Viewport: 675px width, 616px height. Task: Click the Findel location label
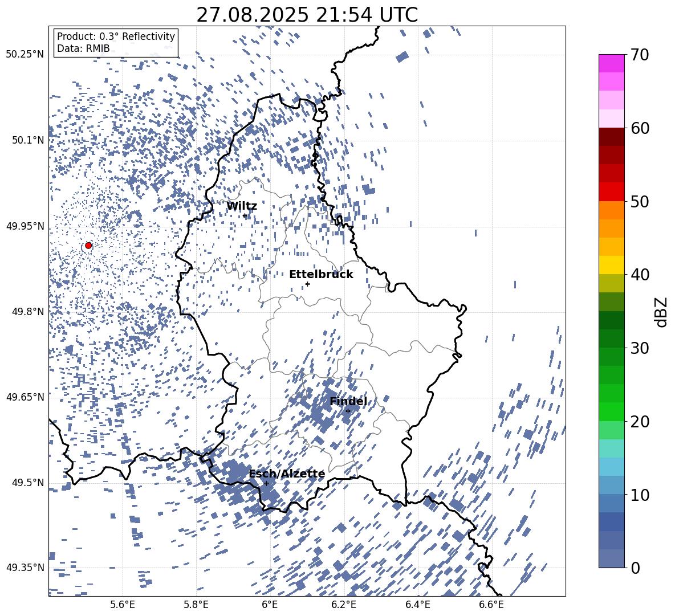tap(348, 401)
